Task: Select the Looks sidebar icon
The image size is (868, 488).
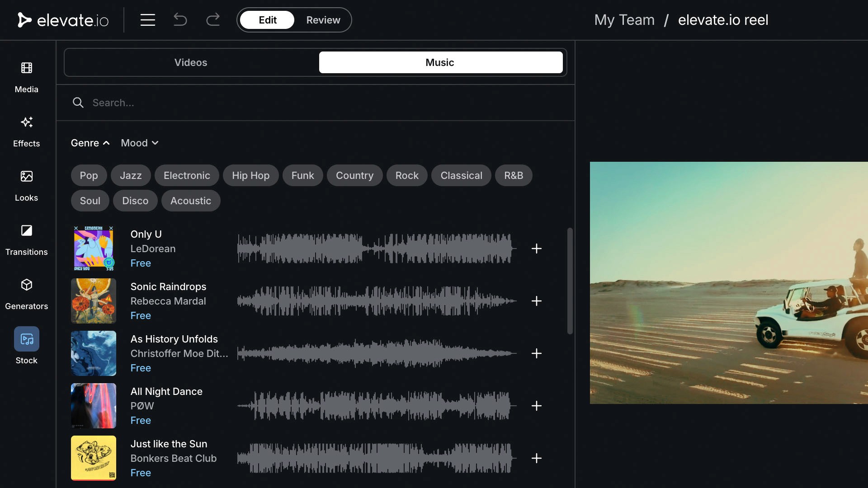Action: (26, 177)
